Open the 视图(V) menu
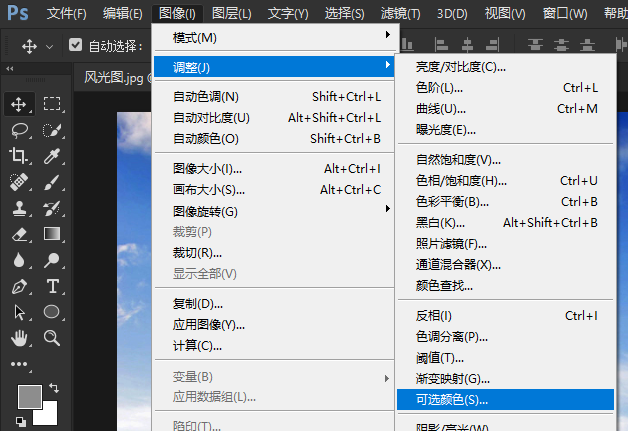The width and height of the screenshot is (628, 431). [x=505, y=14]
